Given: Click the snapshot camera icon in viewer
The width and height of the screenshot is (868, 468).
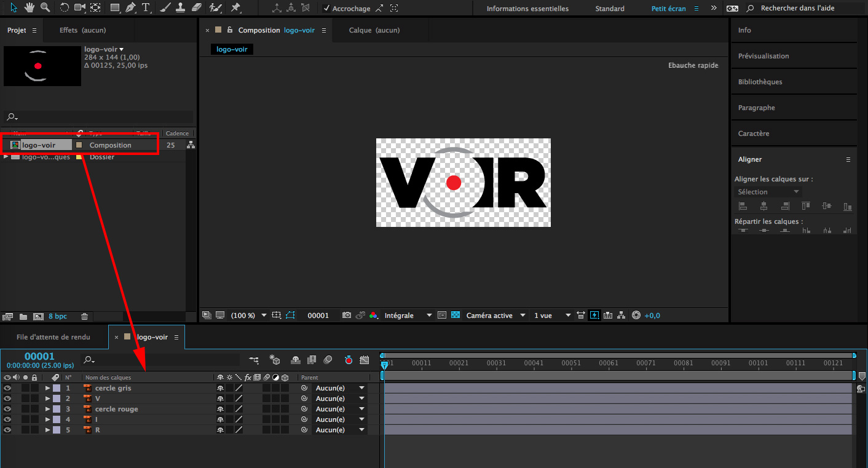Looking at the screenshot, I should 347,315.
